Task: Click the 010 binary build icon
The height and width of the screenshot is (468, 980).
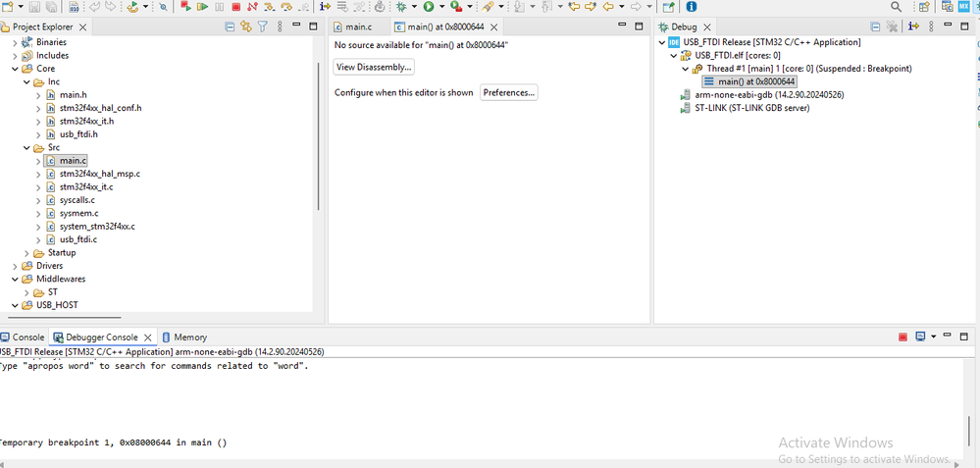Action: [x=75, y=7]
